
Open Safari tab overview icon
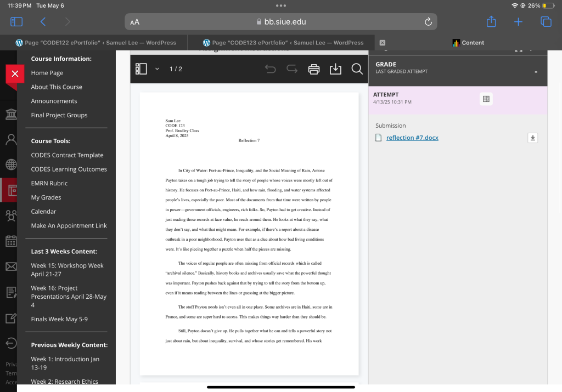click(546, 22)
